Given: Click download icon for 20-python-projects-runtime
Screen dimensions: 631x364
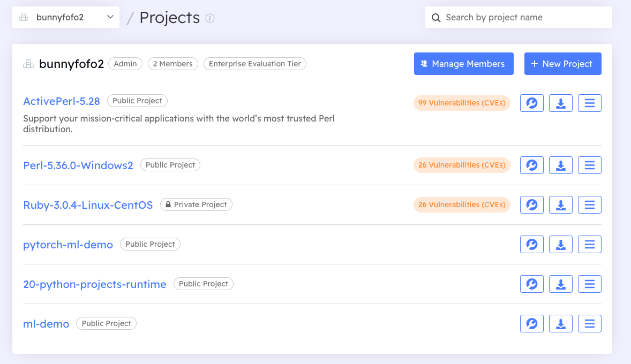Looking at the screenshot, I should [560, 284].
